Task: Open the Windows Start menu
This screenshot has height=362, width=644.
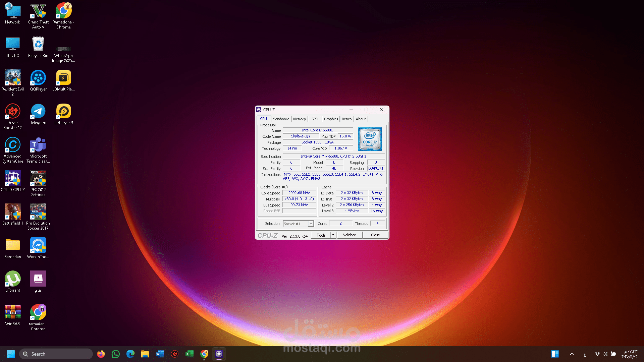Action: [11, 354]
